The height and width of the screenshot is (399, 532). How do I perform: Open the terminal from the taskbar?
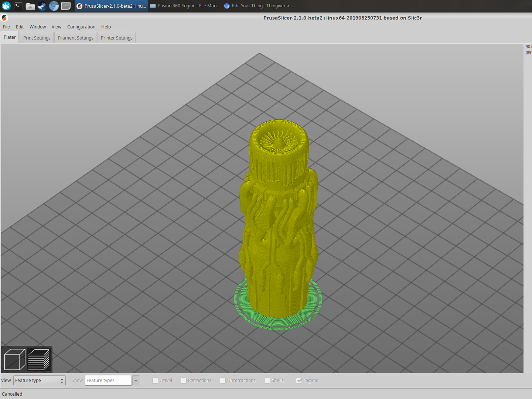click(x=18, y=6)
